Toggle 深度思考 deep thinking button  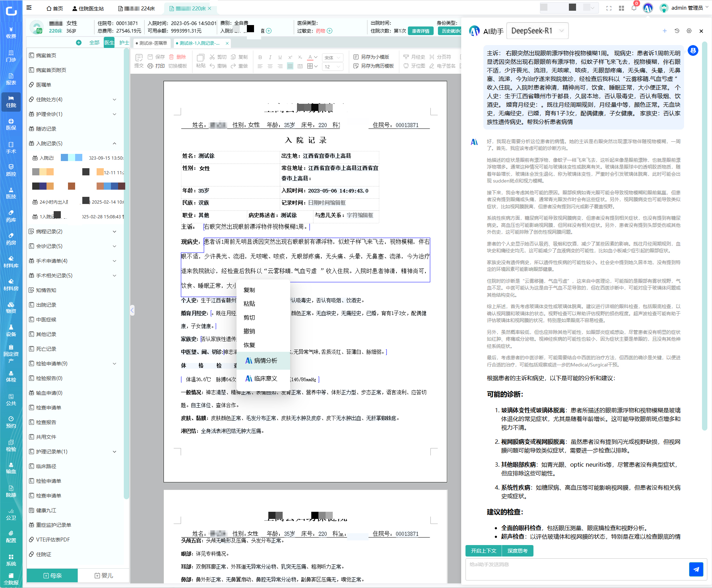517,551
